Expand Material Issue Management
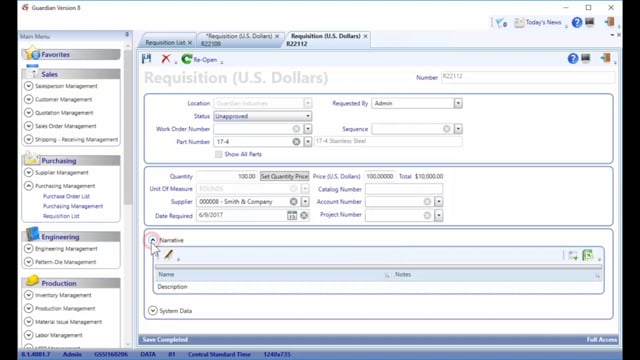 click(28, 322)
